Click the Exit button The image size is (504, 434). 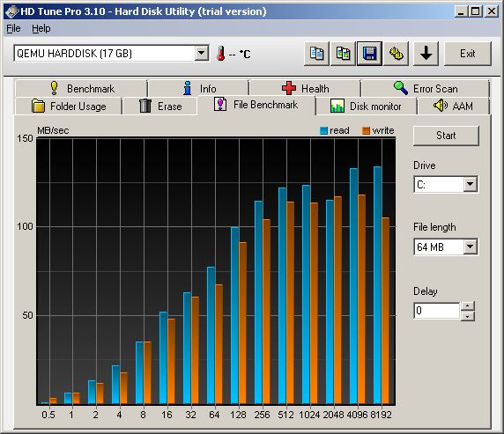467,54
